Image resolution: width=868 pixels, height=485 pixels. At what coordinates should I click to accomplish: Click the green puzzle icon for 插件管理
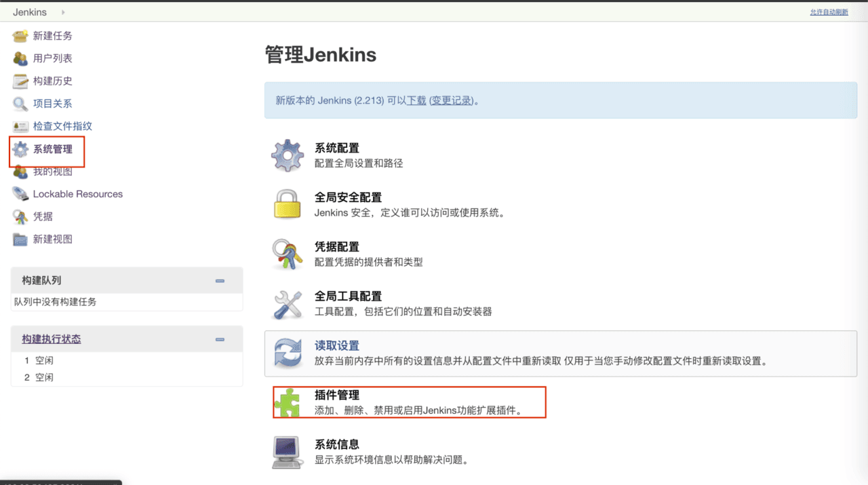(x=288, y=403)
